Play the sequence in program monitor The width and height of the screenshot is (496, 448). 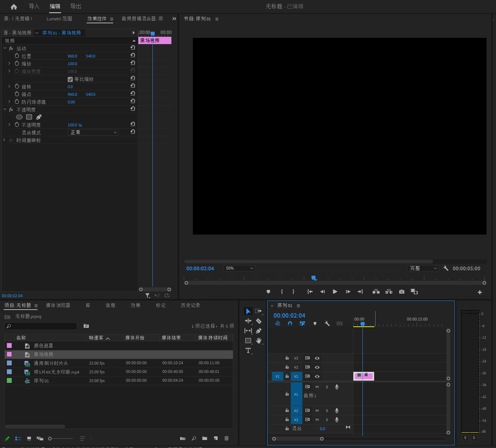[x=335, y=292]
